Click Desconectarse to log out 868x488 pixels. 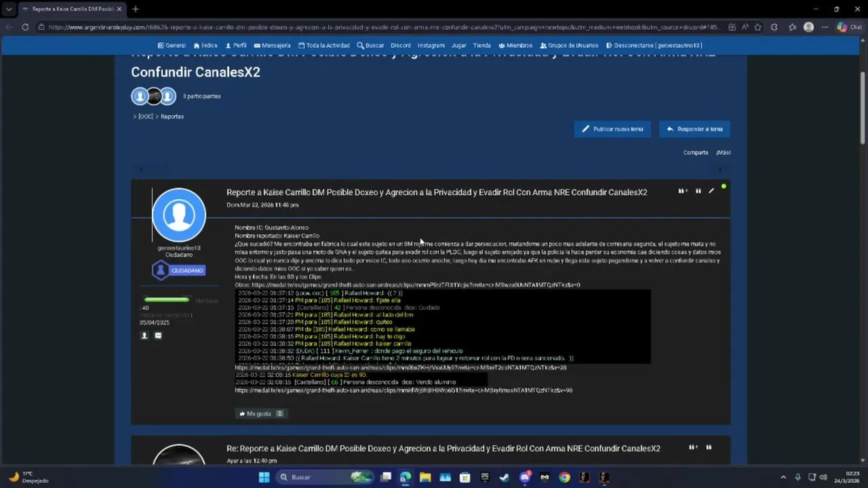pos(654,45)
